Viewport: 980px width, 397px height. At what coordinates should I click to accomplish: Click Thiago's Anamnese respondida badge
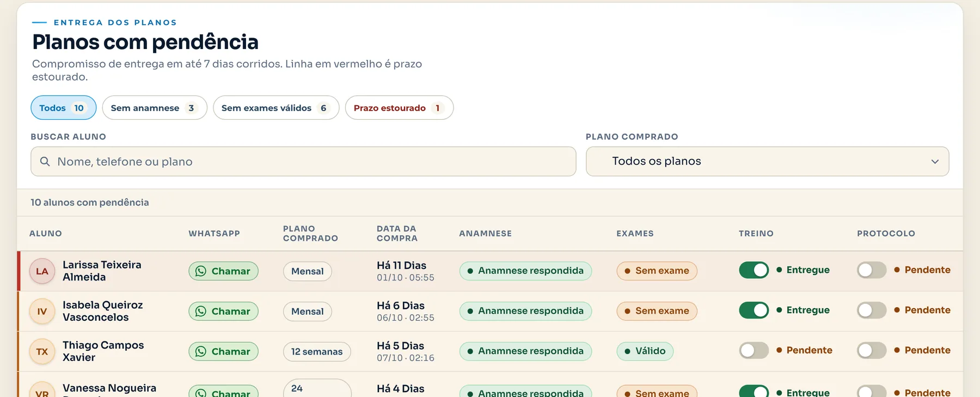click(525, 351)
